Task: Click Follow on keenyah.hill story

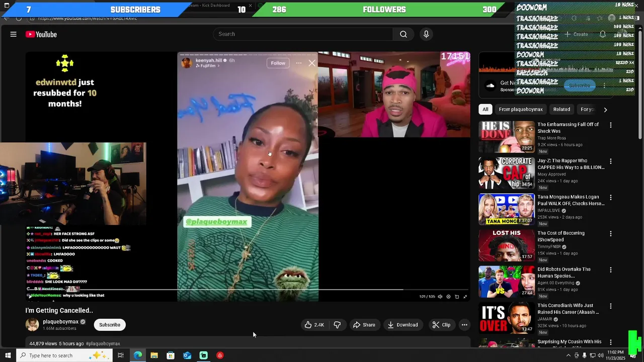Action: click(278, 63)
